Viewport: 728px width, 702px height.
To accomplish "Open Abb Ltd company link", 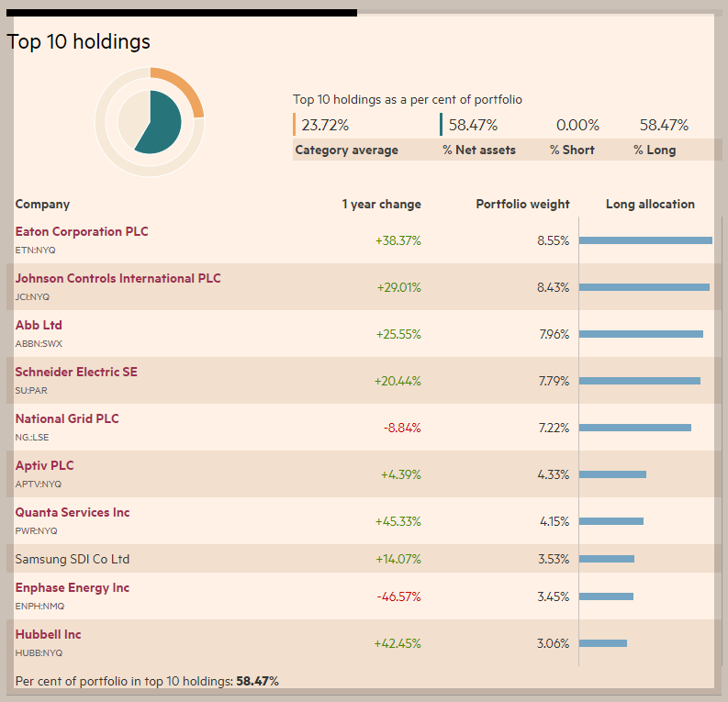I will click(x=39, y=325).
